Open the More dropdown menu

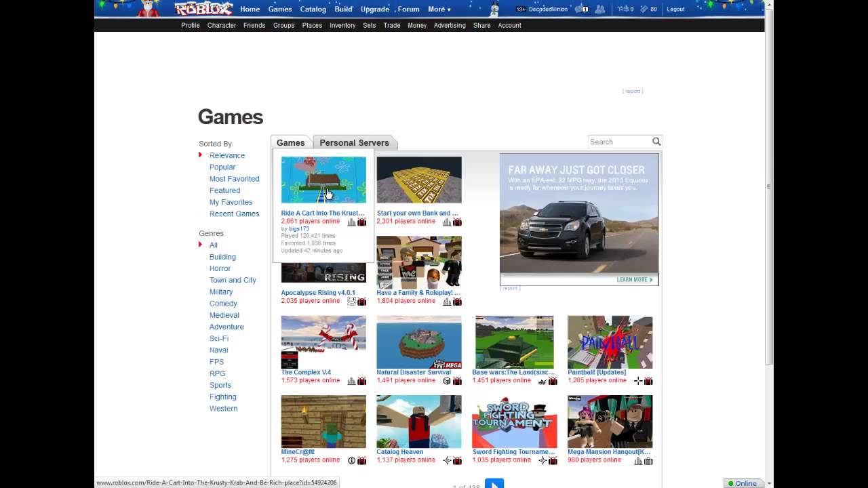coord(439,9)
